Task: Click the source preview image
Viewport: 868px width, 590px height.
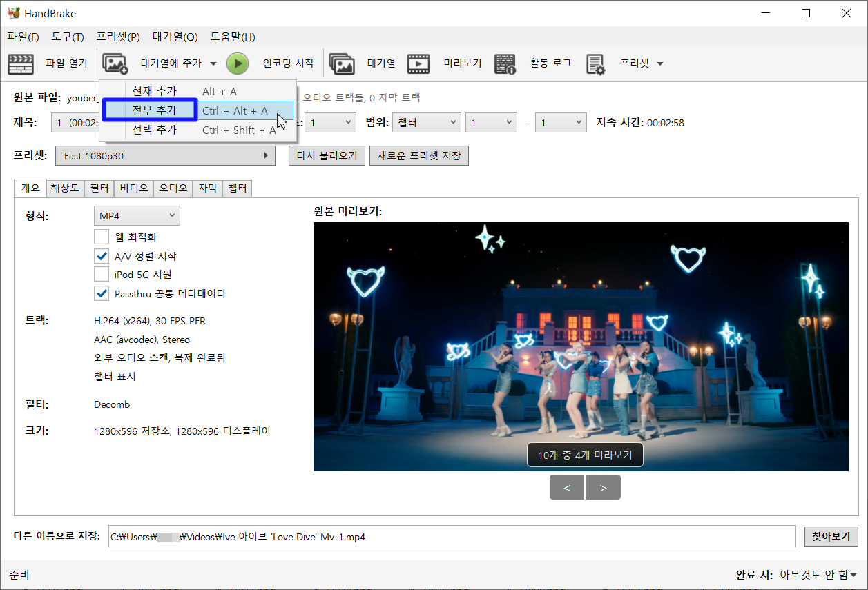Action: click(x=581, y=346)
